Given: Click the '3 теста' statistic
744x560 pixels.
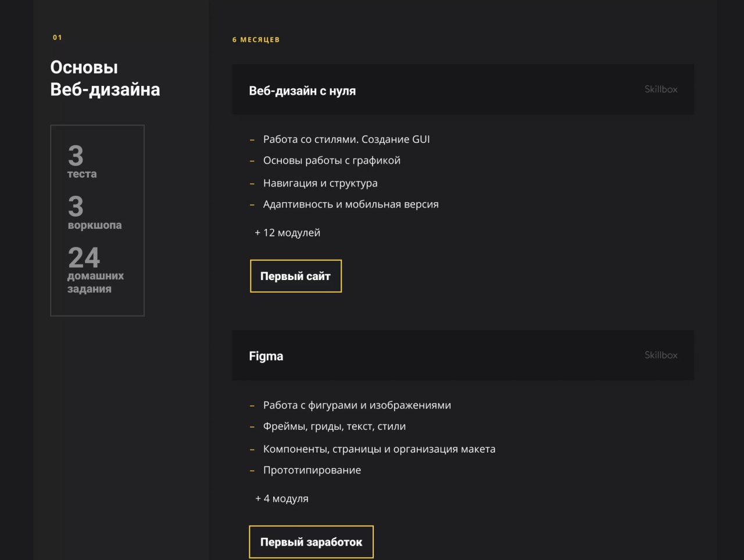Looking at the screenshot, I should (x=82, y=162).
